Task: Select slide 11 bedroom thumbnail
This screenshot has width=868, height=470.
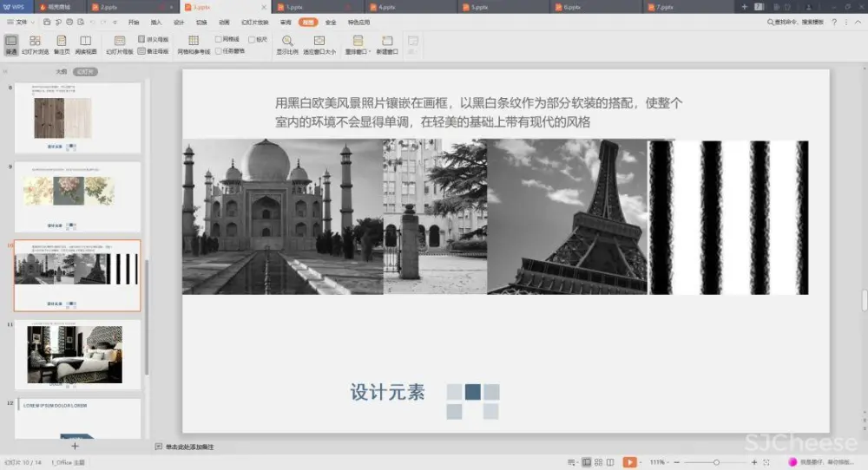Action: [77, 354]
